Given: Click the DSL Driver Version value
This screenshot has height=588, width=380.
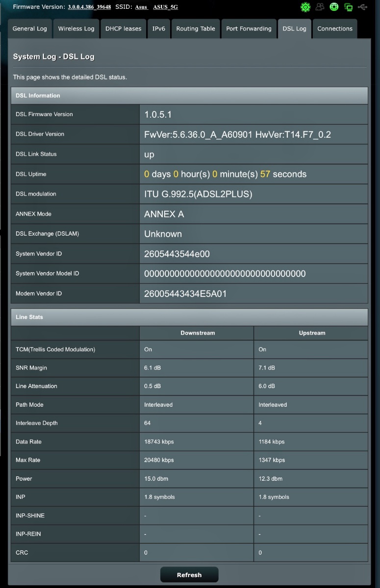Looking at the screenshot, I should coord(237,134).
